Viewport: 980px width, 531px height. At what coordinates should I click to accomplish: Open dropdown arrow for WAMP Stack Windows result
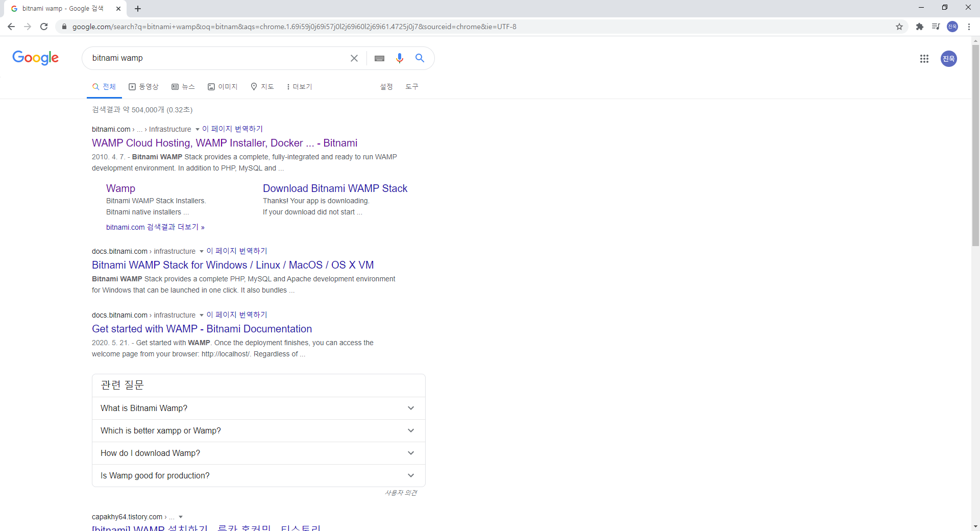pyautogui.click(x=202, y=252)
